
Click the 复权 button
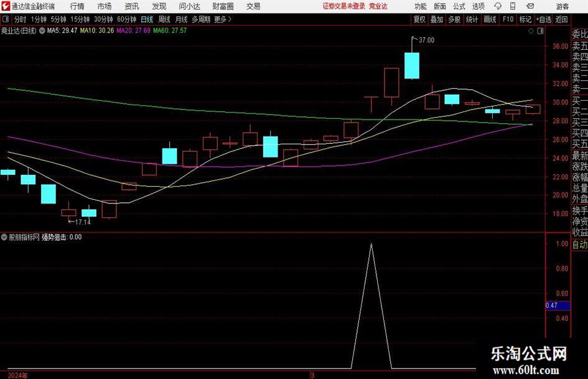click(x=419, y=19)
